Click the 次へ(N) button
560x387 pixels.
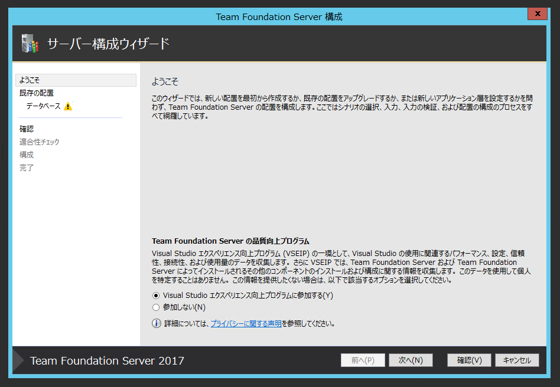(x=411, y=360)
